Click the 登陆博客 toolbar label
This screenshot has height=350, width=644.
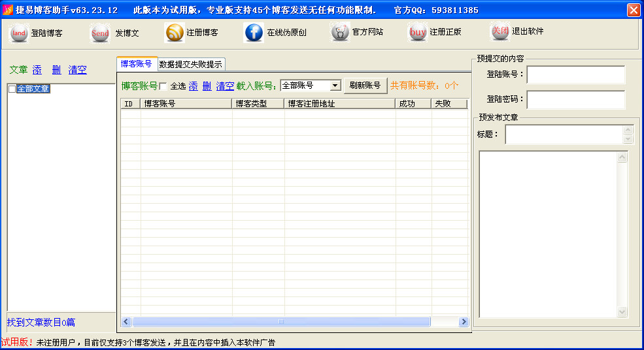[47, 33]
